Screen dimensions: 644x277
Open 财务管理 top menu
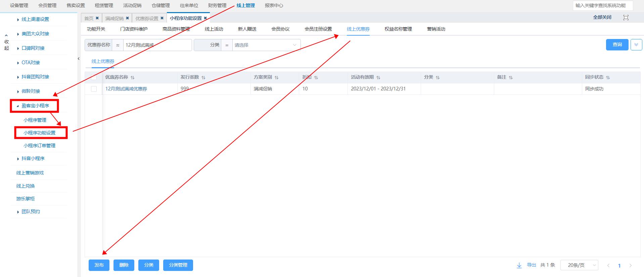click(217, 5)
